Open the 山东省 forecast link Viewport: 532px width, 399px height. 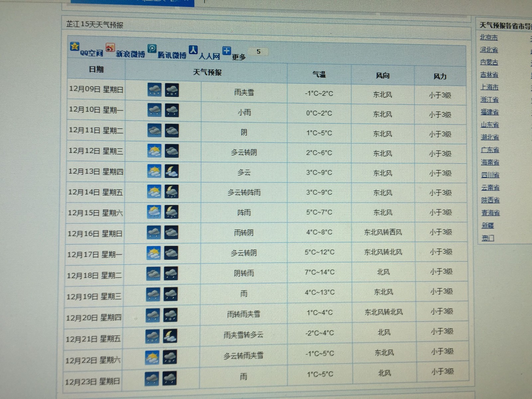coord(490,125)
